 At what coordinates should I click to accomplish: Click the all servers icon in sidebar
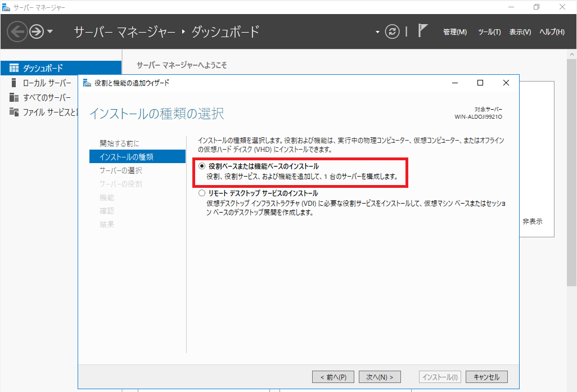point(14,97)
